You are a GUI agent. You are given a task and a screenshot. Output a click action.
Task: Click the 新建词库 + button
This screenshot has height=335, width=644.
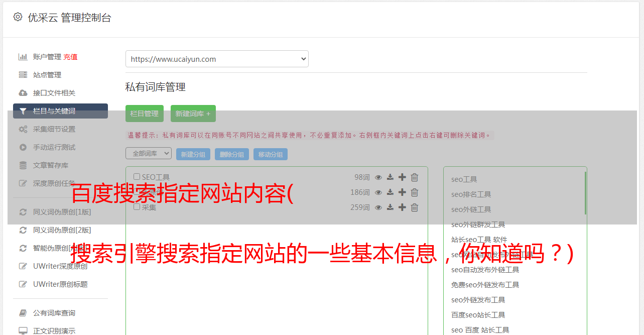pyautogui.click(x=193, y=114)
